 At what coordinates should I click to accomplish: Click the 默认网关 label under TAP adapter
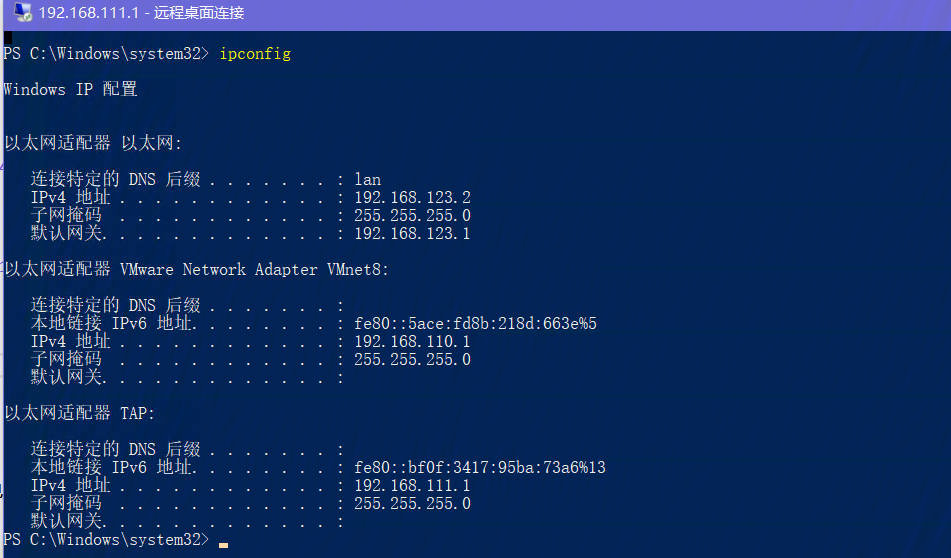tap(66, 521)
